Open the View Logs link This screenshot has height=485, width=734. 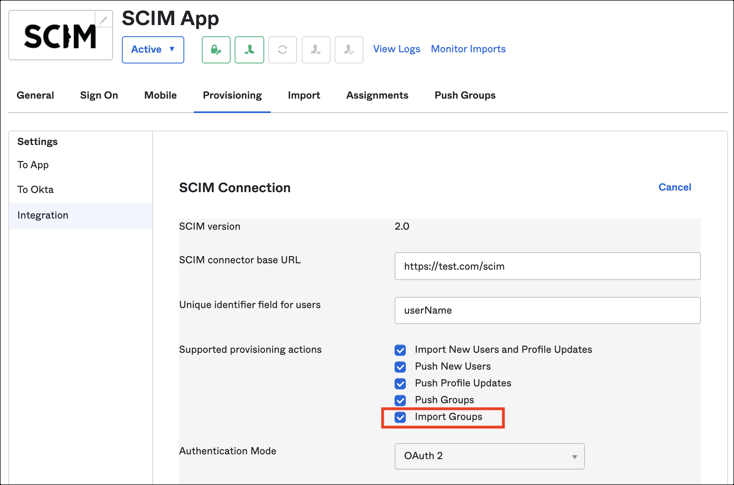pyautogui.click(x=396, y=49)
